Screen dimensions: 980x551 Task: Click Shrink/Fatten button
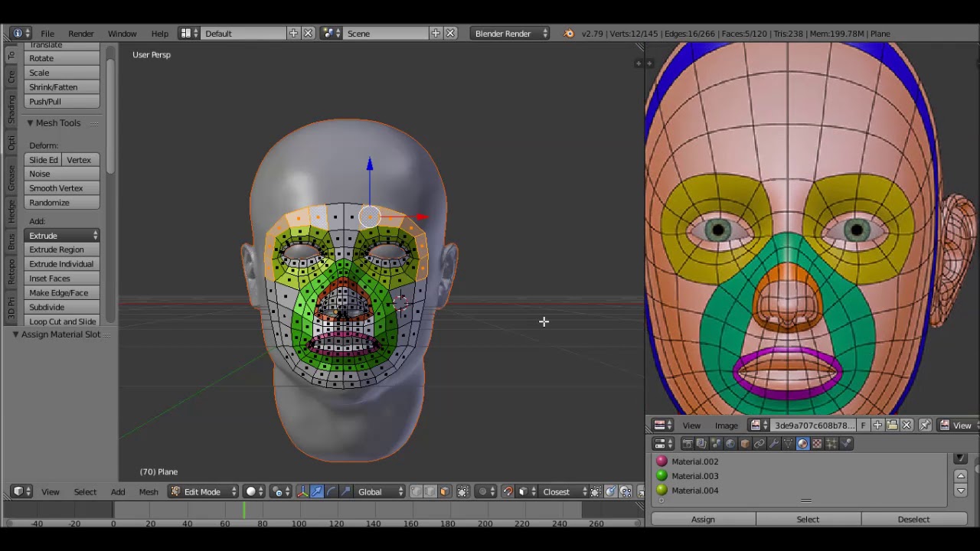(62, 87)
